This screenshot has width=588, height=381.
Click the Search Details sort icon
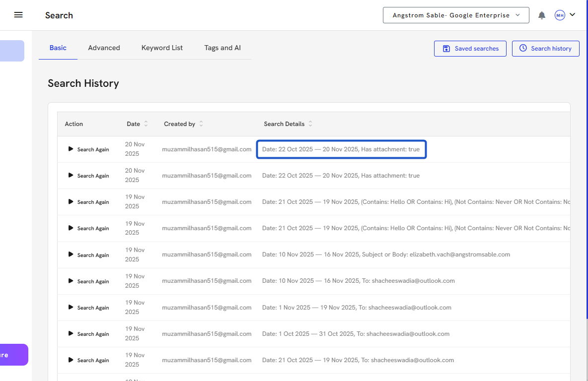[310, 124]
